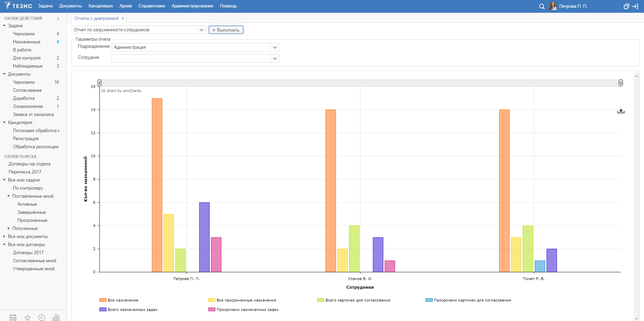Viewport: 644px width, 321px height.
Task: Collapse the Все мои договоры node
Action: pos(4,244)
